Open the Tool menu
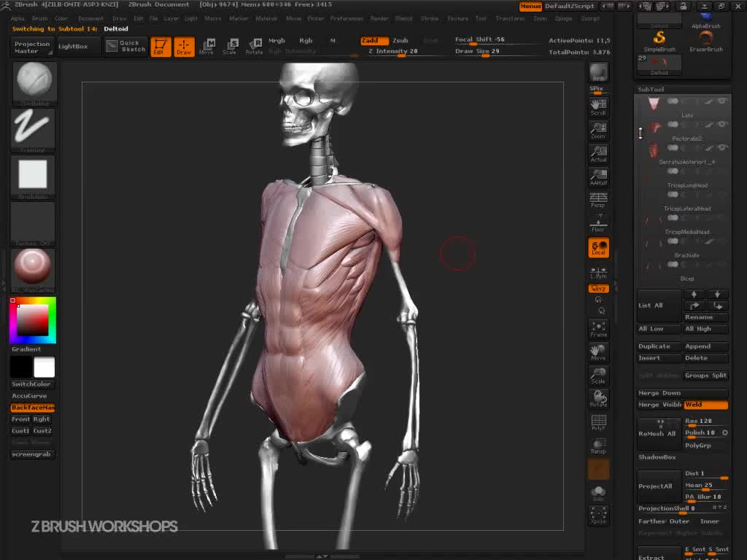Viewport: 747px width, 560px height. click(x=481, y=18)
